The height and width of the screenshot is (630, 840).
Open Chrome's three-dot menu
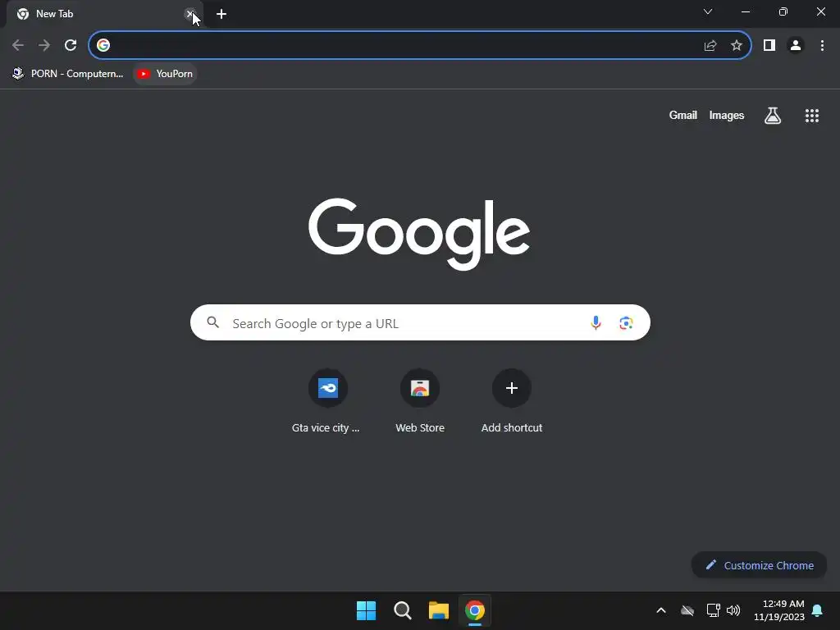(x=822, y=46)
